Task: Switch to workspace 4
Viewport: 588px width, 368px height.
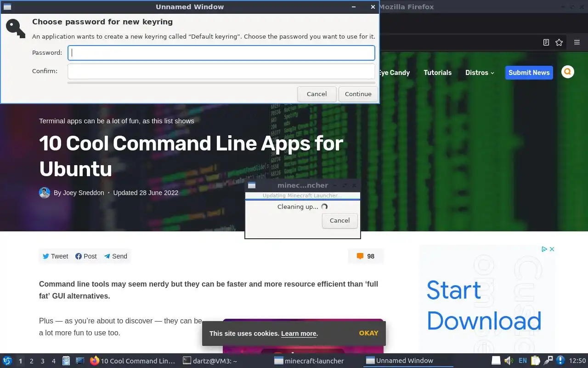Action: [53, 361]
